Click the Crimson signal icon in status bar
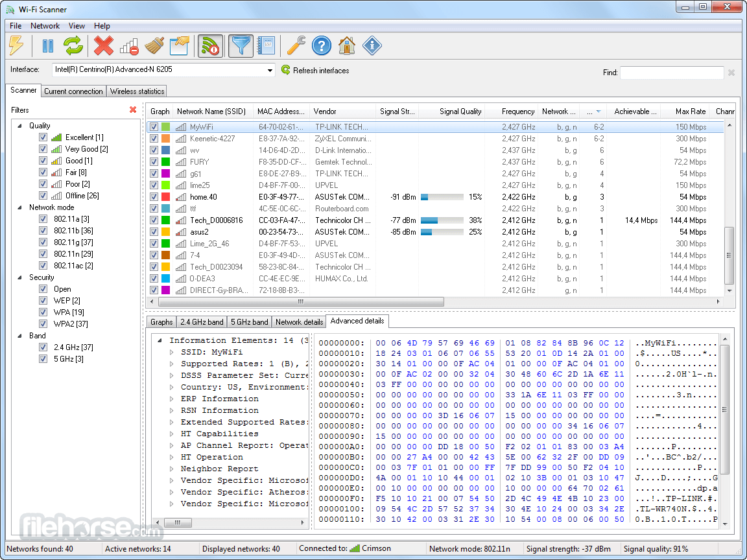 coord(355,548)
